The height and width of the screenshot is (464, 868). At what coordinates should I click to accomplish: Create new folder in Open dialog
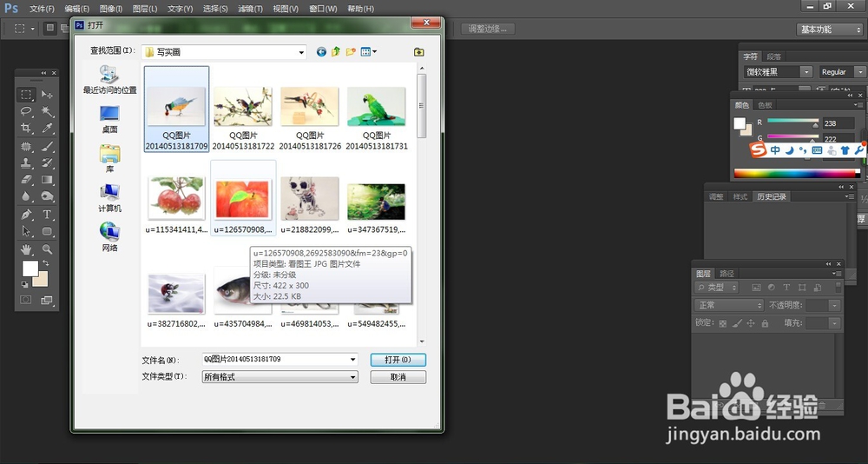(x=351, y=51)
